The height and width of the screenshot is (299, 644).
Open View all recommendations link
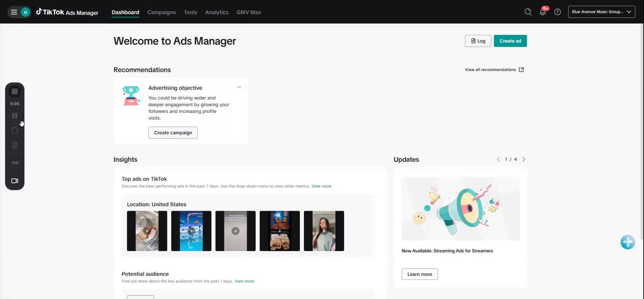pos(494,70)
